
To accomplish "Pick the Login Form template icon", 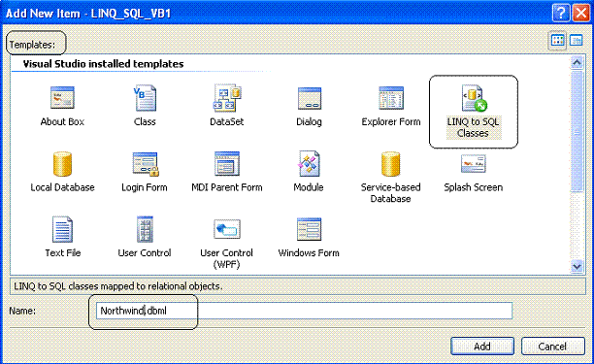I will pyautogui.click(x=145, y=164).
